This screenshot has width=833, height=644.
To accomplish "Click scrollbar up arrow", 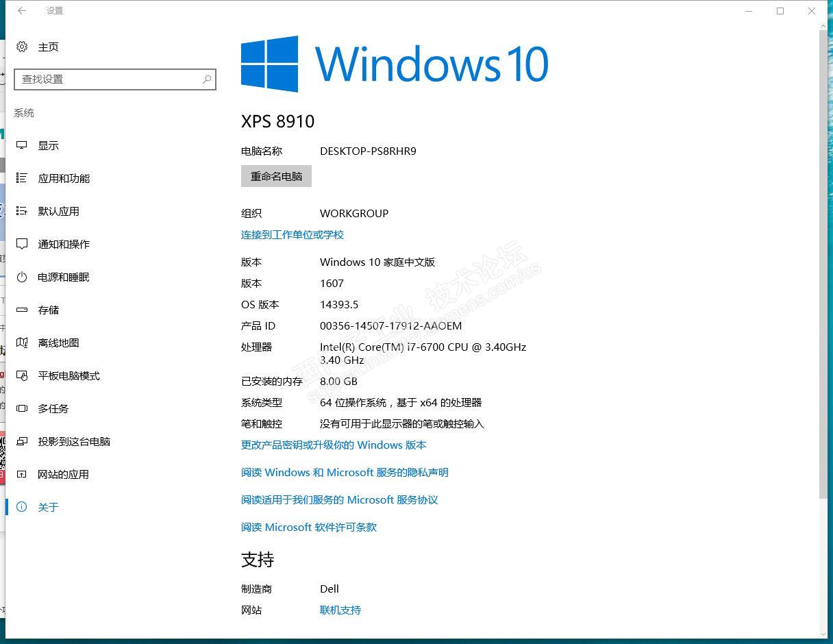I will coord(823,26).
